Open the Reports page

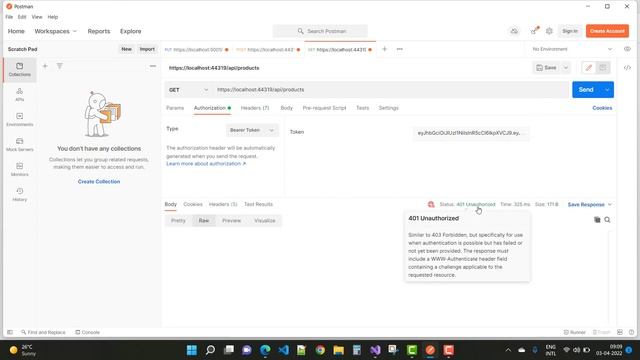[x=99, y=31]
